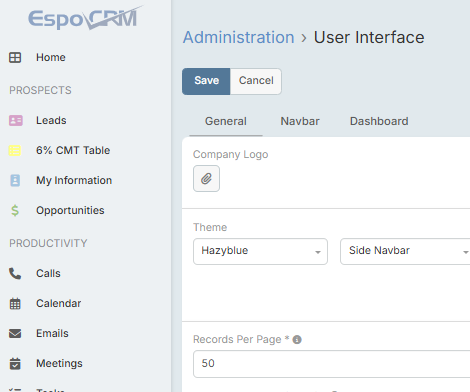
Task: Click the yellow 6% CMT Table icon
Action: [15, 150]
